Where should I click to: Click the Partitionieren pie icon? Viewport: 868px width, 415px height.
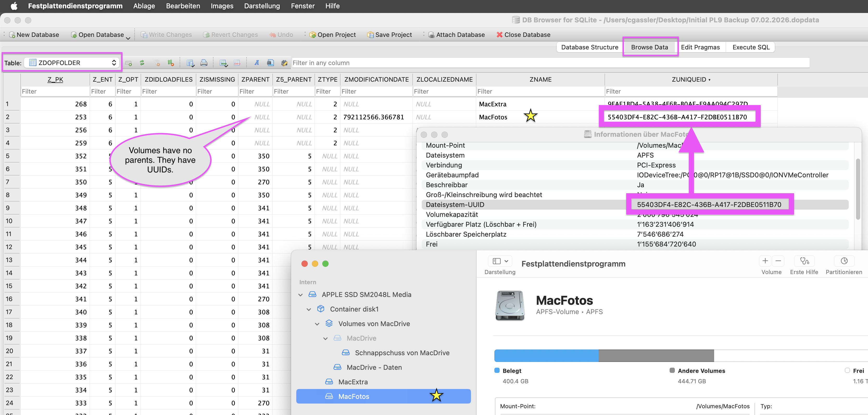[x=844, y=261]
